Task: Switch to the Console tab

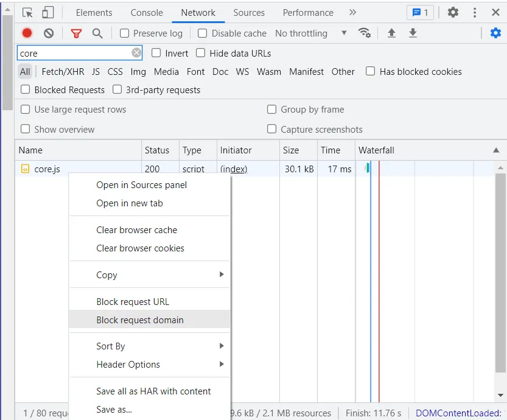Action: [147, 12]
